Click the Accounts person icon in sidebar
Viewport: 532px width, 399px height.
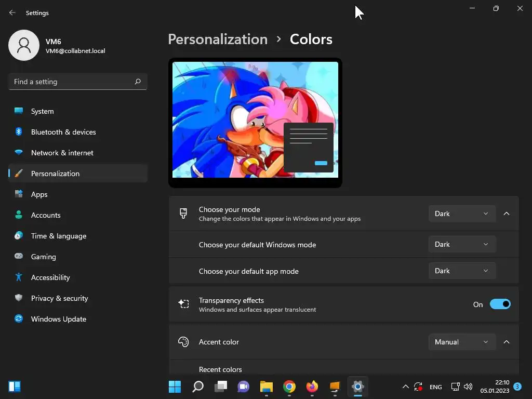point(19,215)
